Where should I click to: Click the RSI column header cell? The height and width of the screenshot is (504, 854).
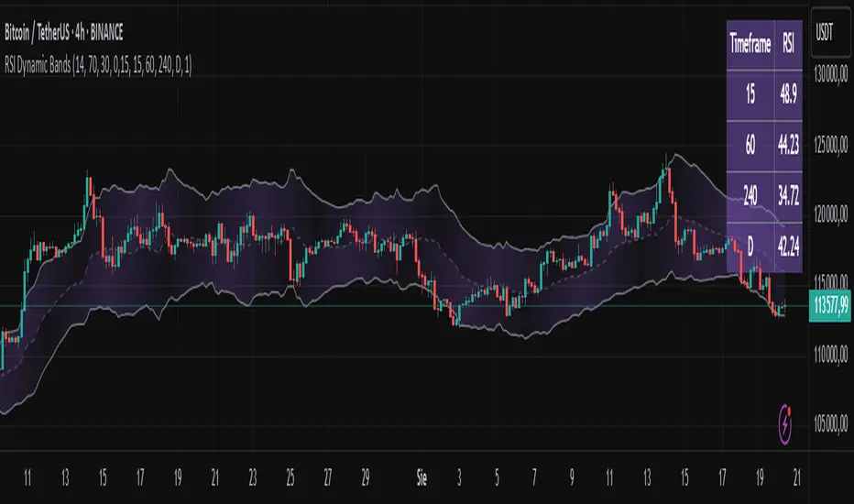pyautogui.click(x=789, y=43)
